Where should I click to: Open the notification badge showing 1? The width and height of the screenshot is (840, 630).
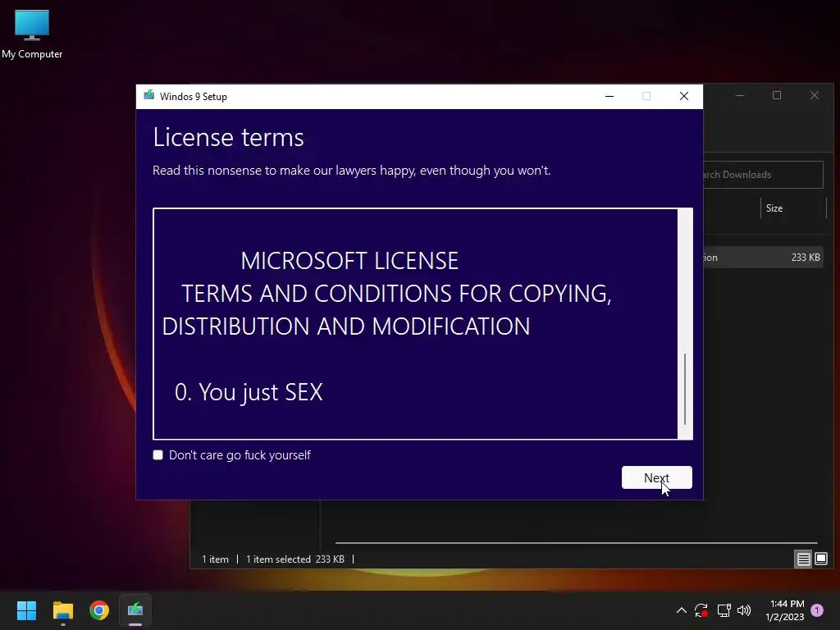point(817,610)
